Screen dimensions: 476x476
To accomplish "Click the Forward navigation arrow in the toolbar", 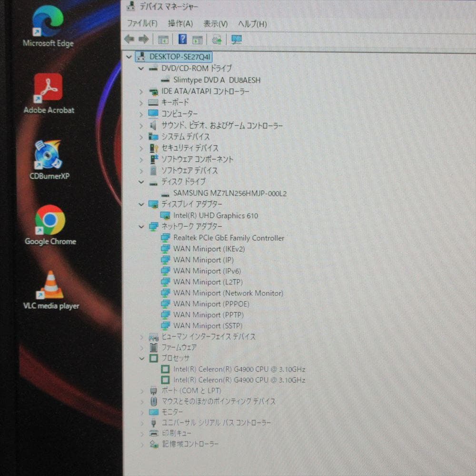I will pyautogui.click(x=144, y=39).
